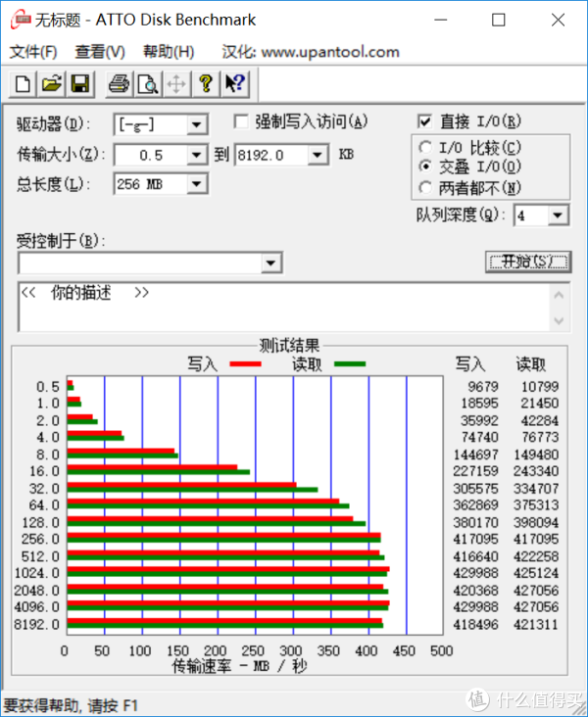Screen dimensions: 588x717
Task: Open a saved benchmark file via folder icon
Action: (51, 84)
